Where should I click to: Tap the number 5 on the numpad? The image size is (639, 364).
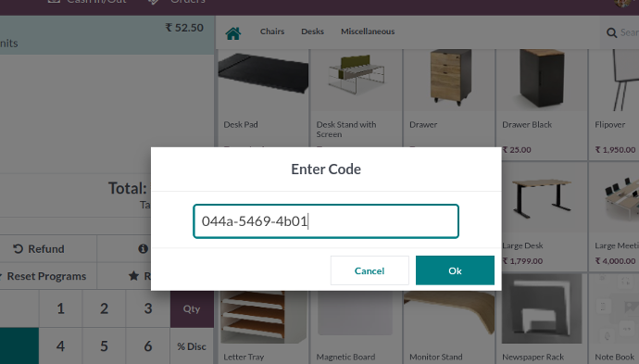coord(105,346)
